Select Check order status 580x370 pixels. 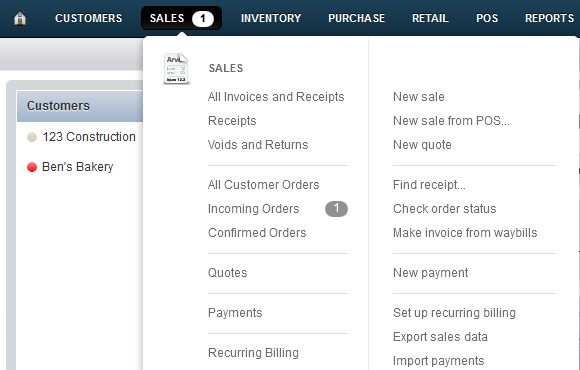(x=444, y=209)
